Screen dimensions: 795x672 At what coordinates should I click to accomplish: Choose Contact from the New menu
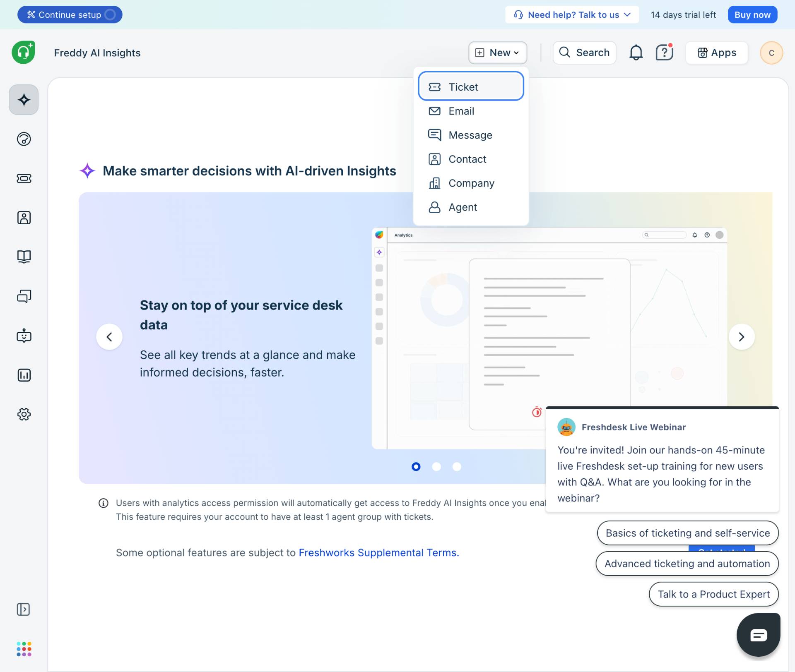point(471,159)
